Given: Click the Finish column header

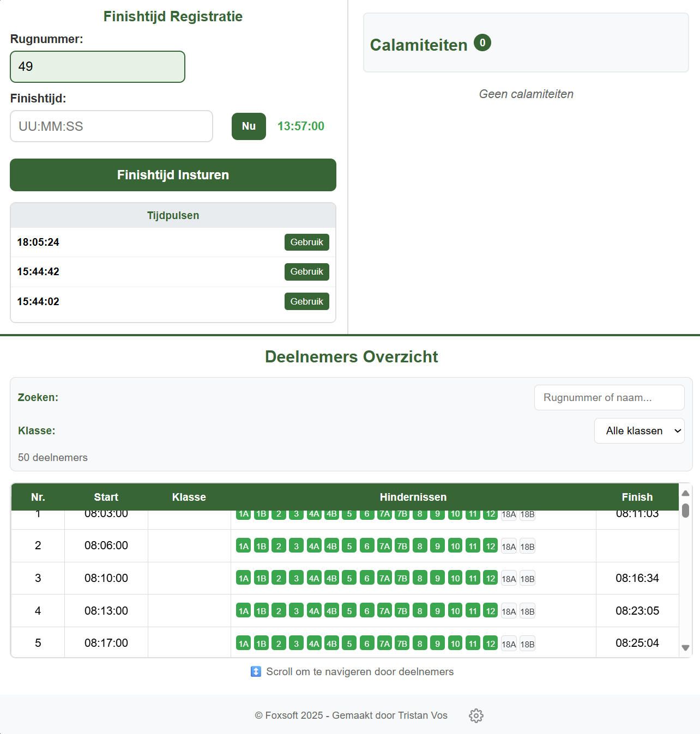Looking at the screenshot, I should (637, 497).
